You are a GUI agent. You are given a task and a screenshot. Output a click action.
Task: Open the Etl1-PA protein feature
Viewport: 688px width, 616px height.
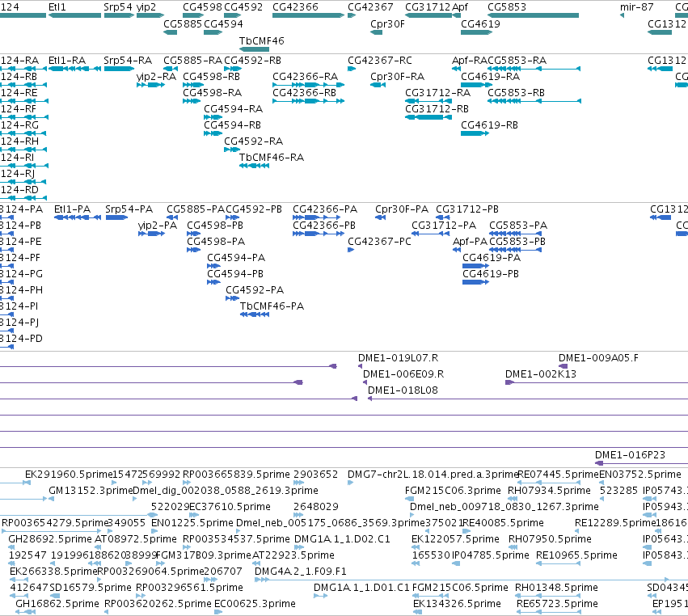[78, 217]
